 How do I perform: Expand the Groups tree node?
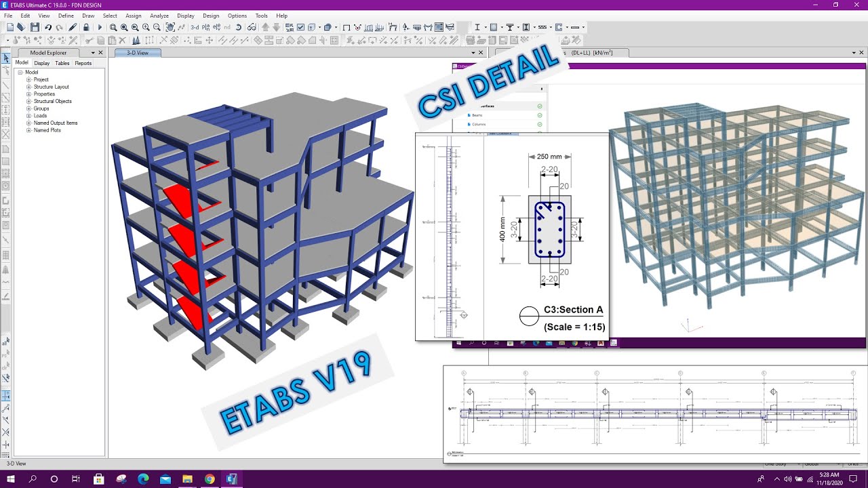(29, 108)
